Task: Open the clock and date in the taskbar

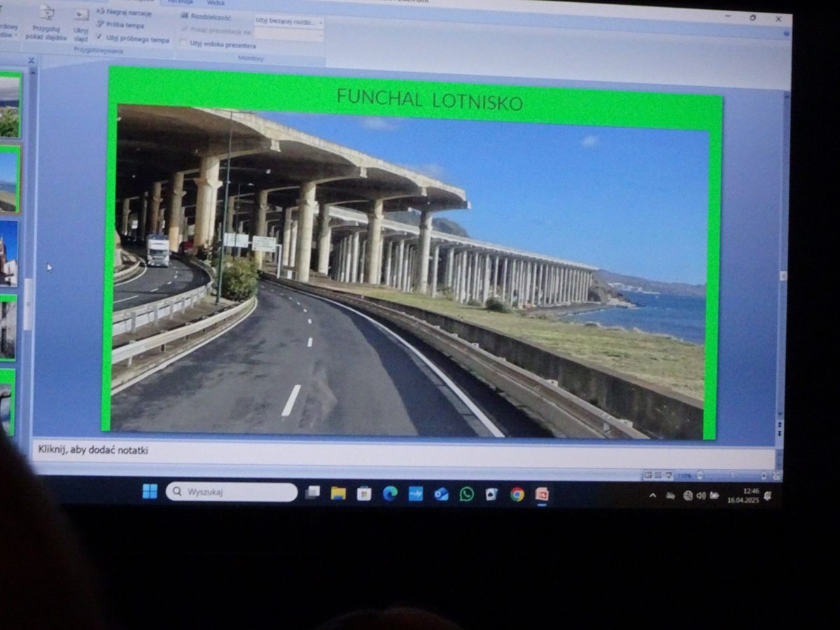Action: [743, 496]
